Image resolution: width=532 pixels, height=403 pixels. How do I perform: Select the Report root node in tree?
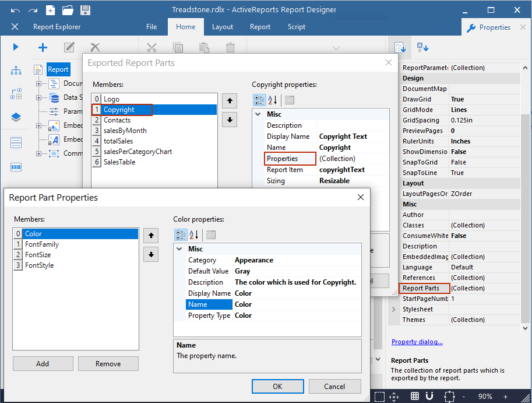[x=58, y=69]
